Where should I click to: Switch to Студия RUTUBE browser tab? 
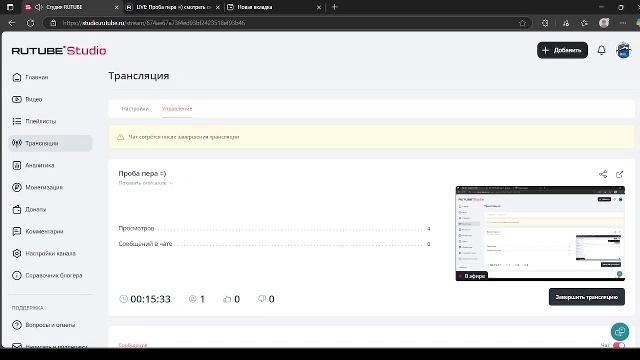[x=71, y=7]
